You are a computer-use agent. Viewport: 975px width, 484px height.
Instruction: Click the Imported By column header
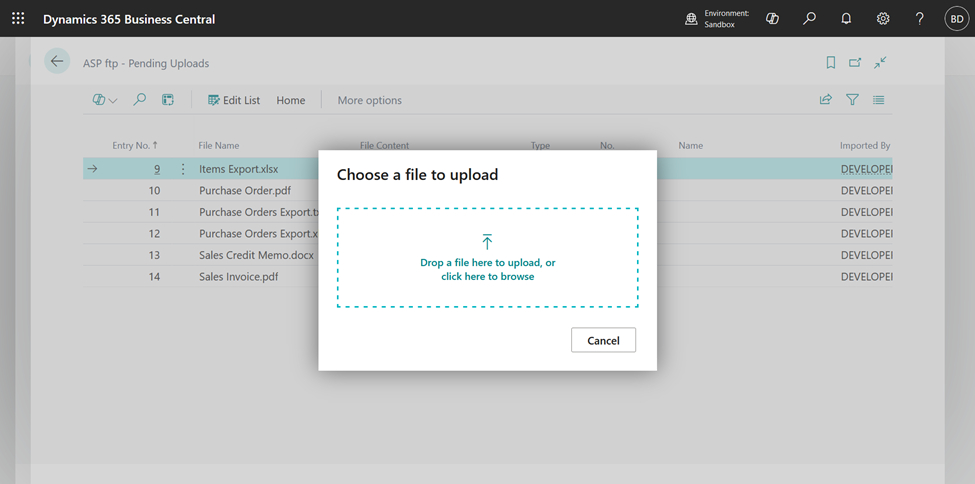[865, 145]
